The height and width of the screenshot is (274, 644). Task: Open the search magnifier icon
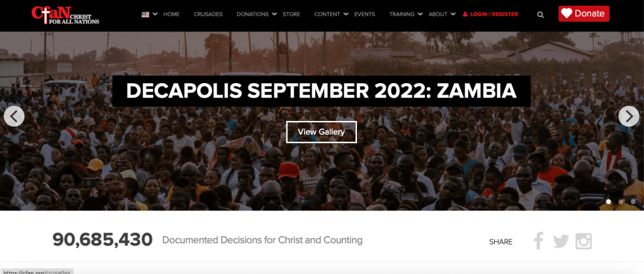tap(541, 14)
